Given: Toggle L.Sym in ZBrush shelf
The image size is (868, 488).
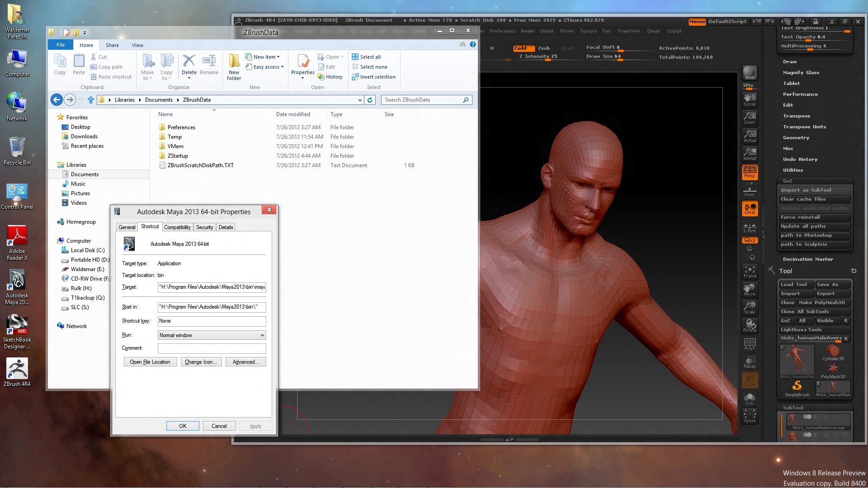Looking at the screenshot, I should (750, 228).
